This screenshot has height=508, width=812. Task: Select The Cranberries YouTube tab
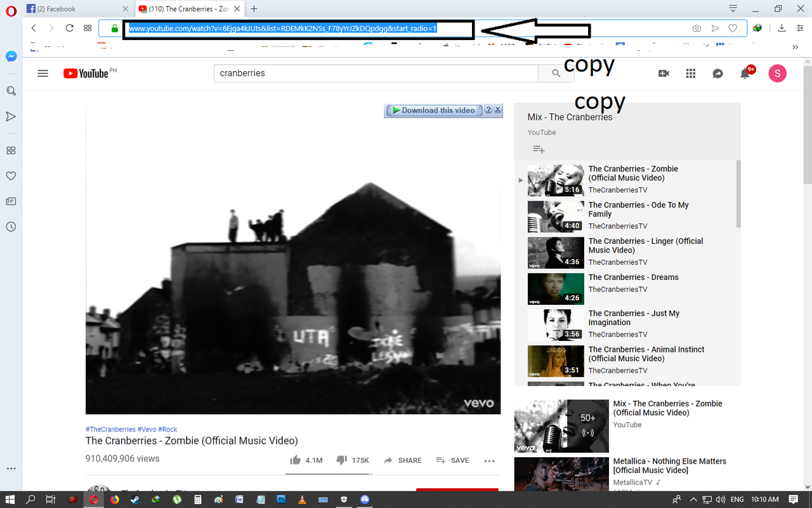(x=190, y=9)
